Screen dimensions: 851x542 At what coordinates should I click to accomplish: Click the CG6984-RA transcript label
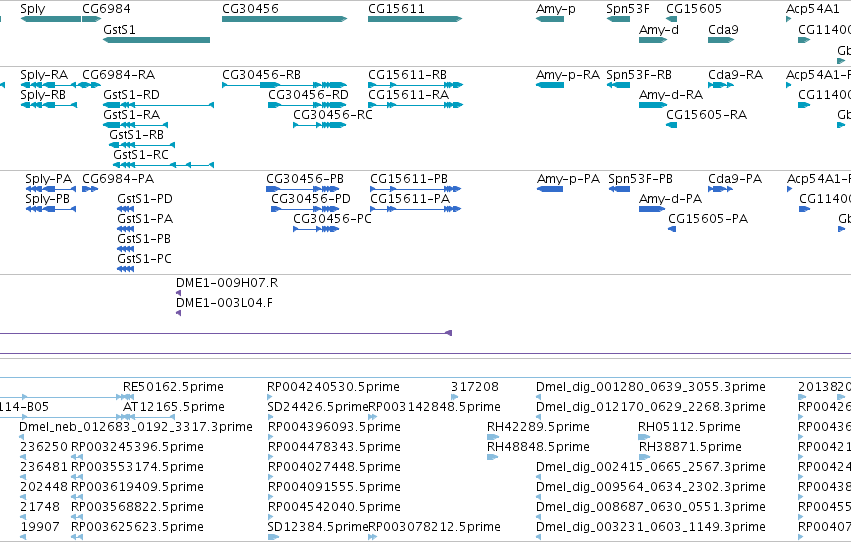click(x=118, y=74)
